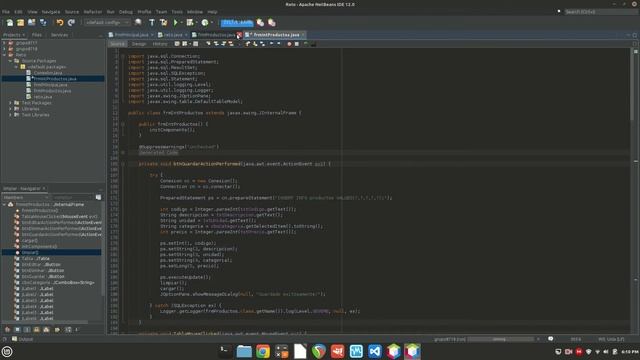Click the first garbage collection icon after memory bar
Image resolution: width=640 pixels, height=360 pixels.
pyautogui.click(x=260, y=22)
